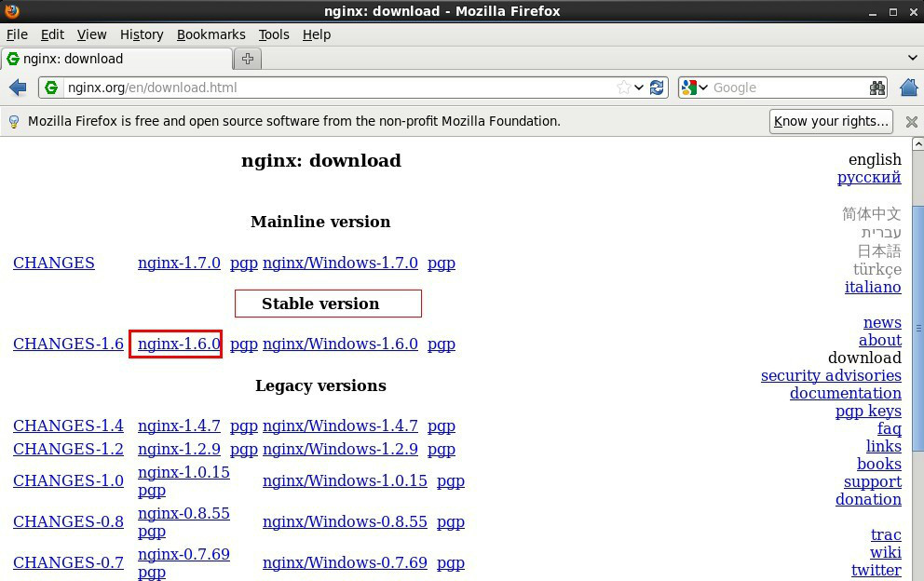Open the File menu

[x=17, y=34]
